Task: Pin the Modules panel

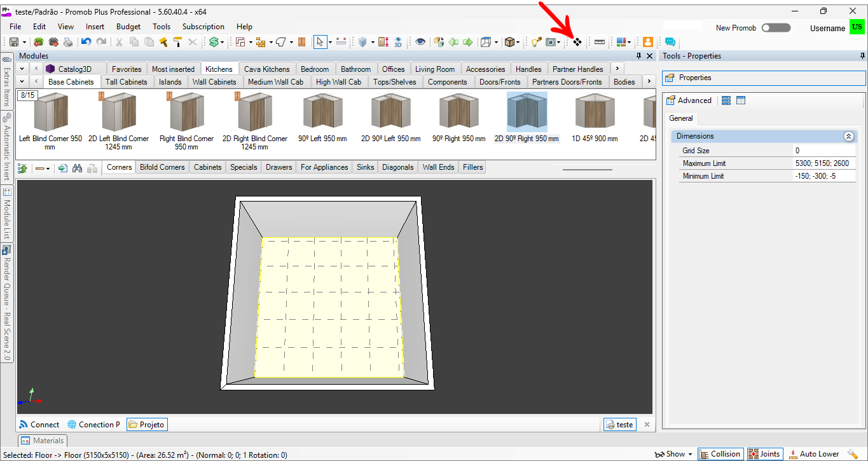Action: [639, 56]
